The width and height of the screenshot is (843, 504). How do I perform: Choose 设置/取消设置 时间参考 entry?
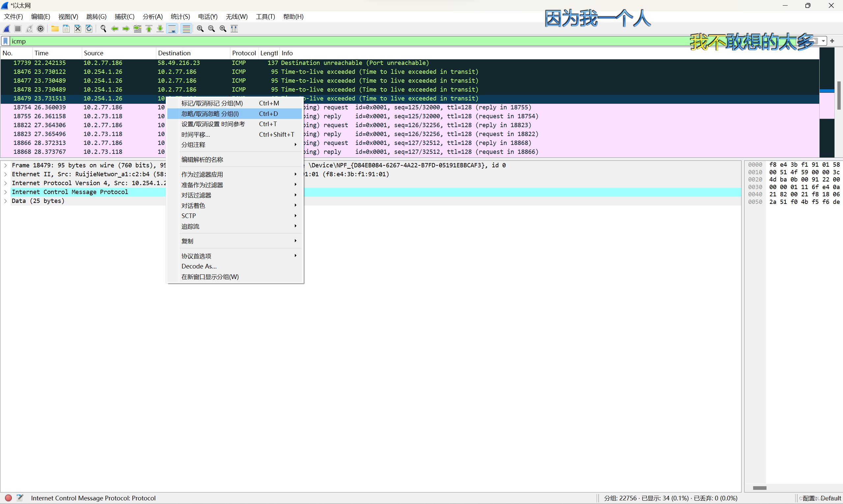tap(235, 124)
